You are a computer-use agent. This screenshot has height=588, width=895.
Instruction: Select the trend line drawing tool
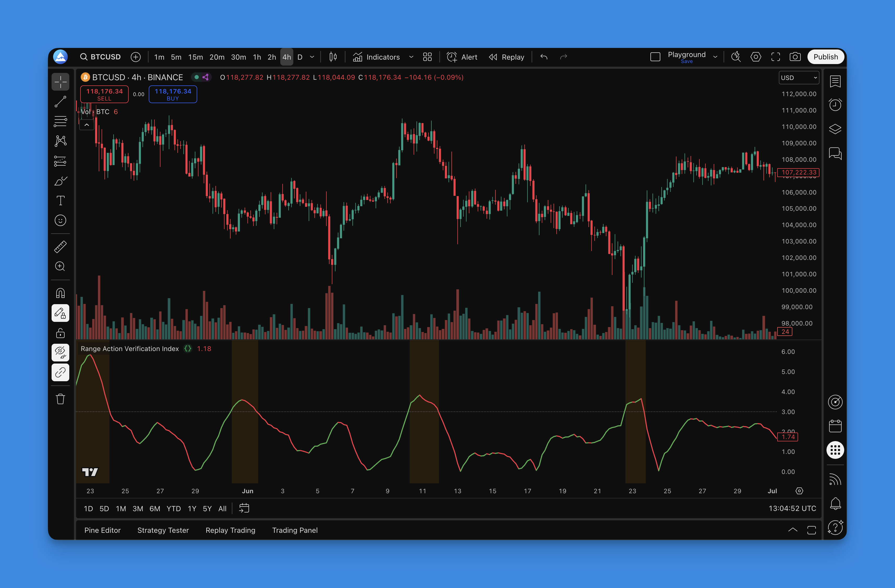60,102
